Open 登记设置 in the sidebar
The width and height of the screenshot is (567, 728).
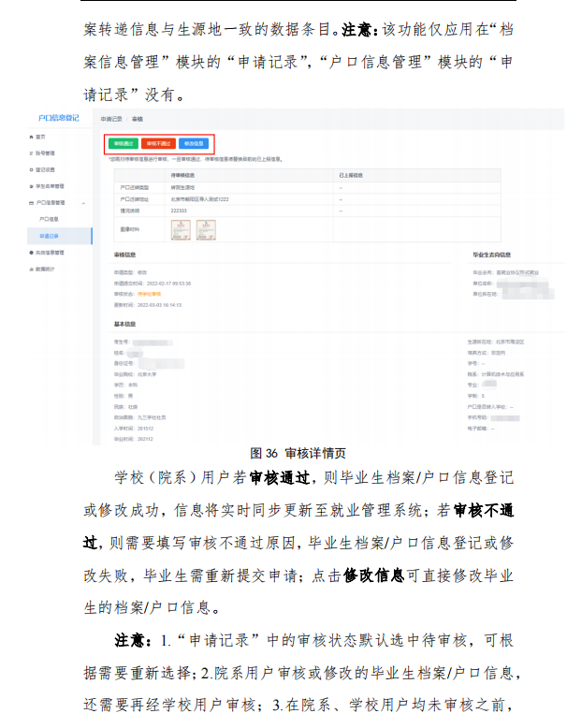45,170
